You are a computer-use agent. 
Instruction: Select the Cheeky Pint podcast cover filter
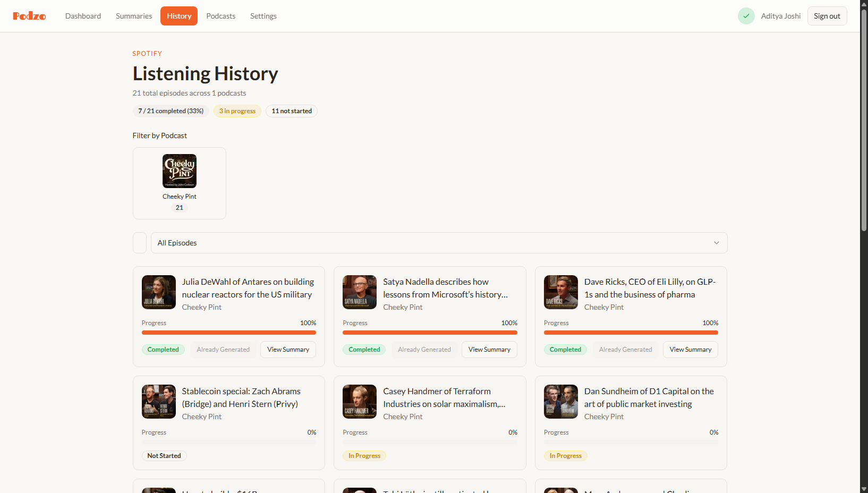tap(180, 171)
